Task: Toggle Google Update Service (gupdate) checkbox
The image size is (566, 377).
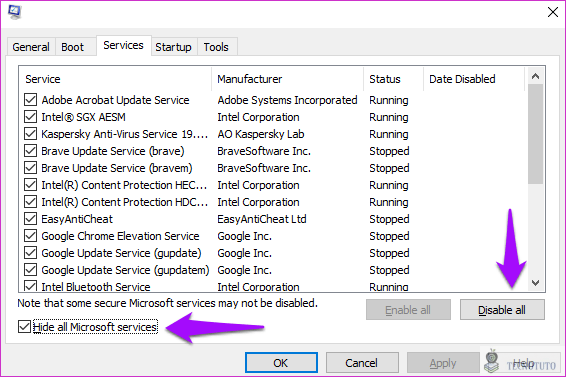Action: [x=30, y=252]
